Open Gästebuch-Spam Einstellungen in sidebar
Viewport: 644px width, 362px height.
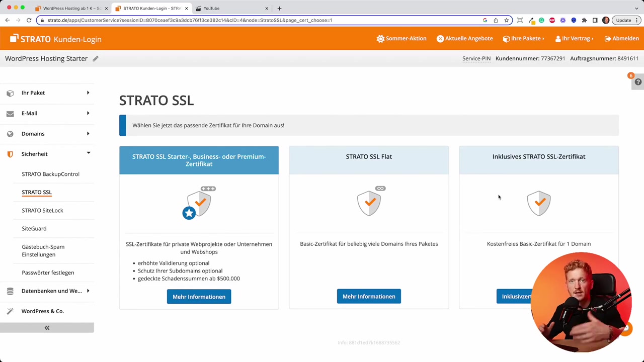tap(43, 250)
